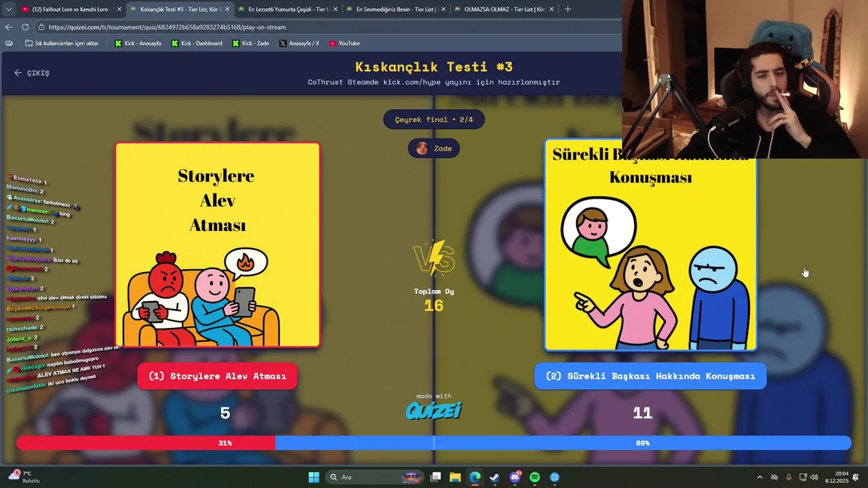The image size is (868, 488).
Task: Click the Zade user badge
Action: [434, 148]
